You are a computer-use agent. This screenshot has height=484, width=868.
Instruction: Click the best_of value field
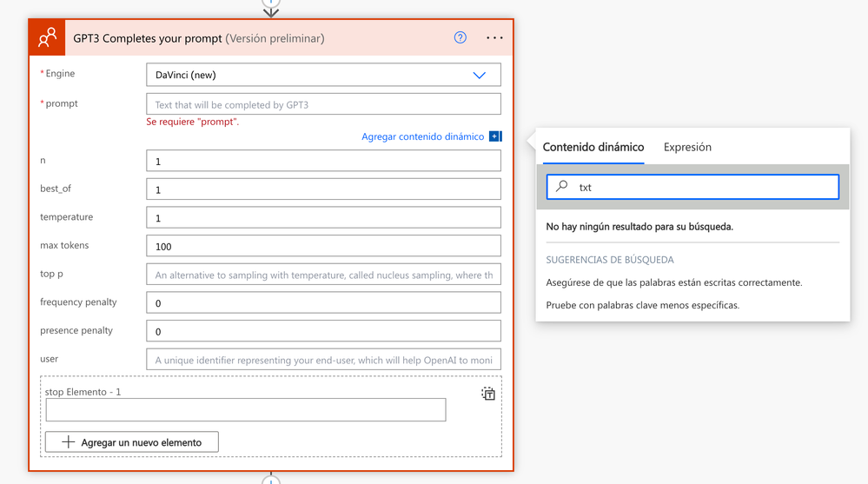[323, 189]
